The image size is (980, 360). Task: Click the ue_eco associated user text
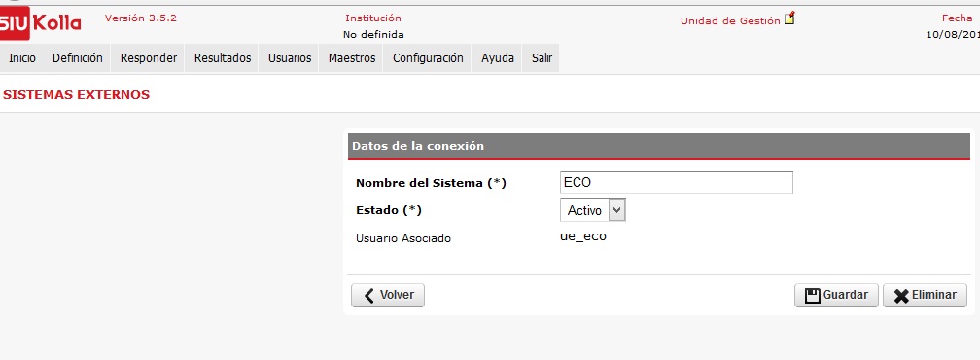(583, 236)
